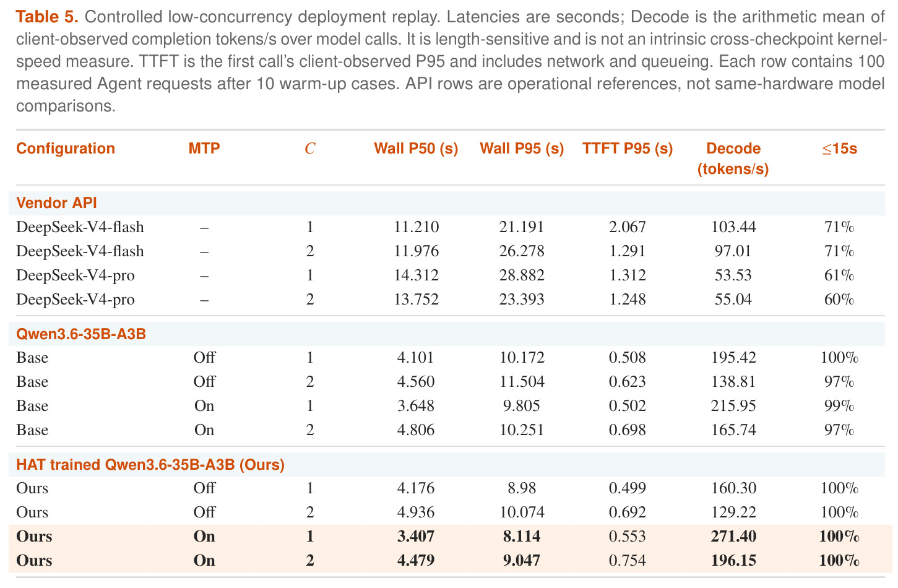Click the Wall P95 value 11.504
The height and width of the screenshot is (588, 898).
522,382
